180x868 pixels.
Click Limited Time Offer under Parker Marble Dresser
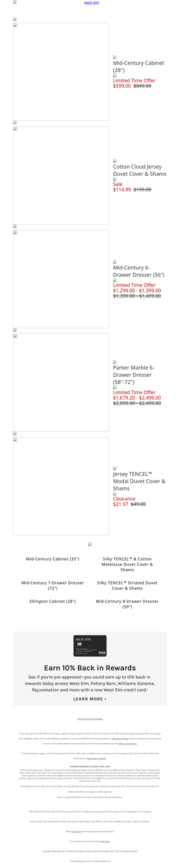tap(134, 393)
